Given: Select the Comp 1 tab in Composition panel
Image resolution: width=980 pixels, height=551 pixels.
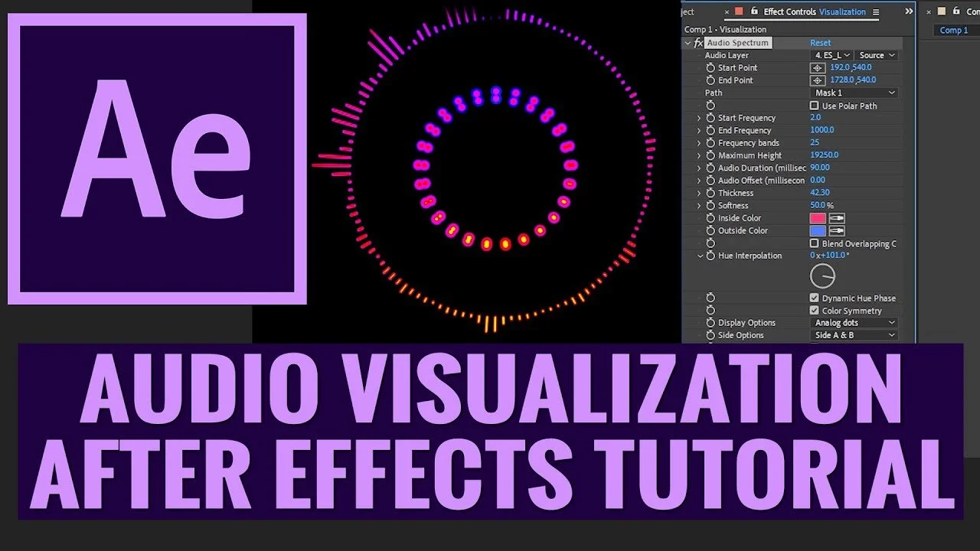Looking at the screenshot, I should (954, 30).
